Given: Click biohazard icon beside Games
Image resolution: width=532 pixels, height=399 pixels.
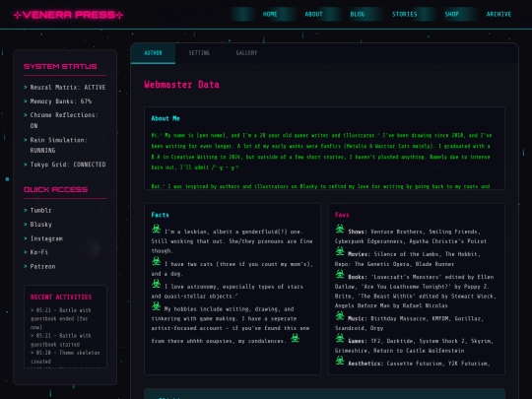Looking at the screenshot, I should (x=340, y=338).
